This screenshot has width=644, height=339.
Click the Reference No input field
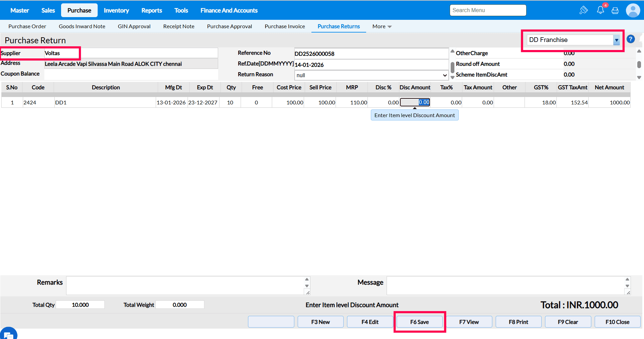[371, 54]
